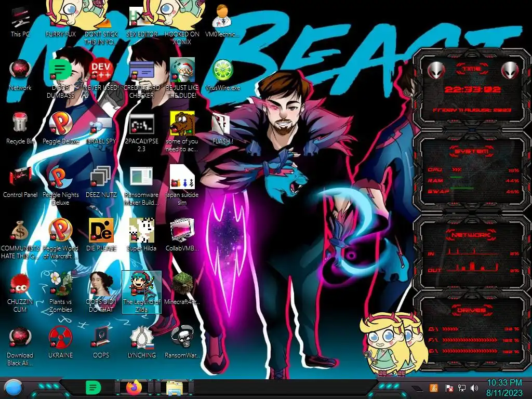Open the network tray icon
Viewport: 532px width, 399px height.
pos(461,388)
